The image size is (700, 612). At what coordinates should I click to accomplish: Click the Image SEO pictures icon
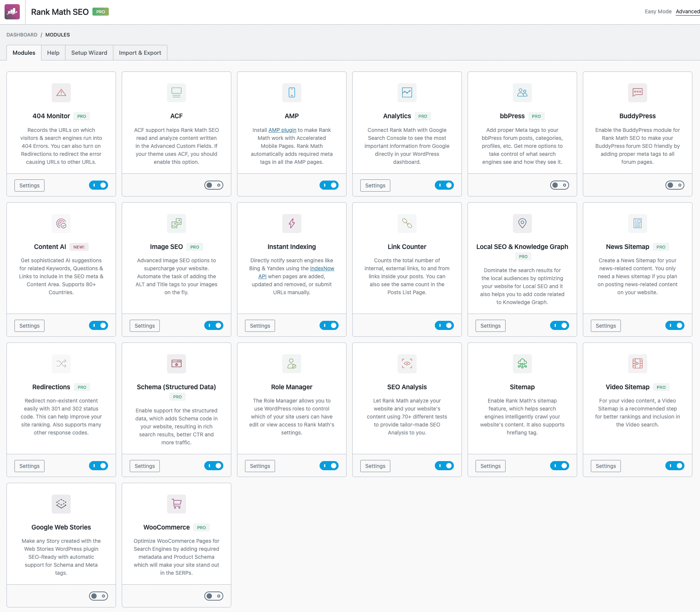click(177, 224)
